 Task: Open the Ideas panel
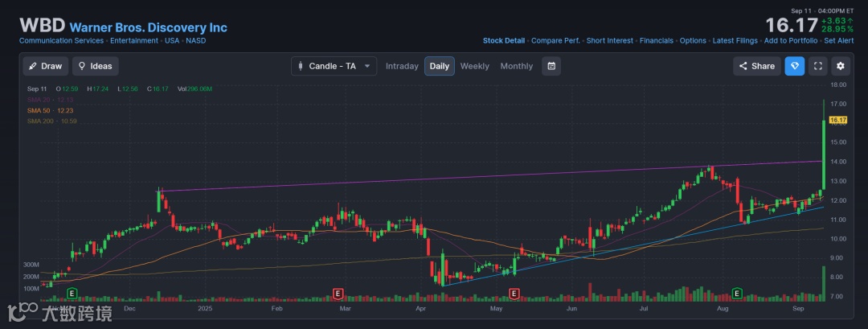95,66
